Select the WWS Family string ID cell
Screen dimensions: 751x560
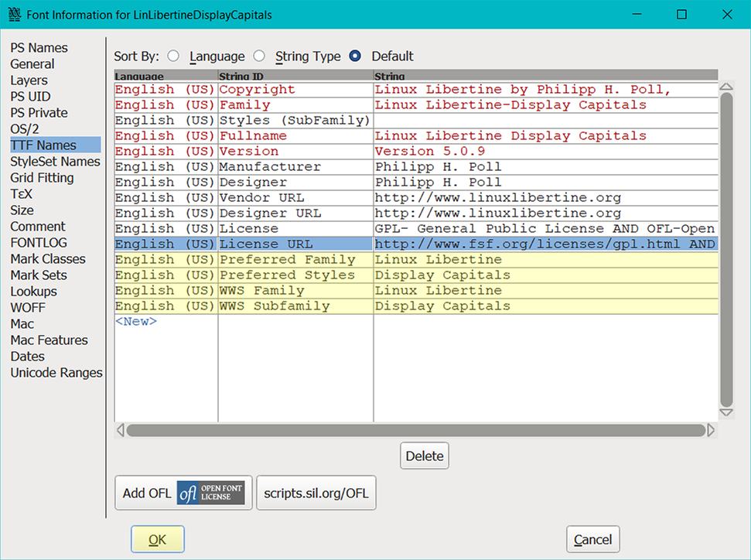[x=295, y=290]
